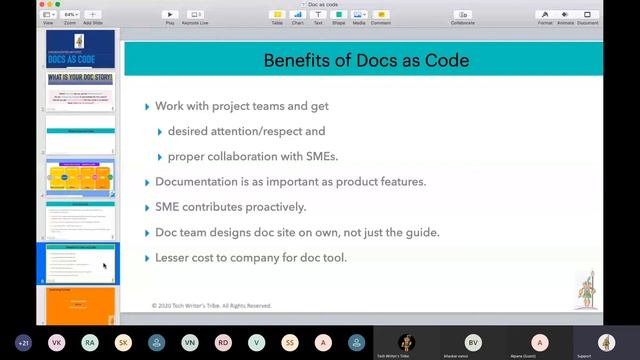Insert a Shape from toolbar
This screenshot has height=360, width=640.
[x=338, y=15]
